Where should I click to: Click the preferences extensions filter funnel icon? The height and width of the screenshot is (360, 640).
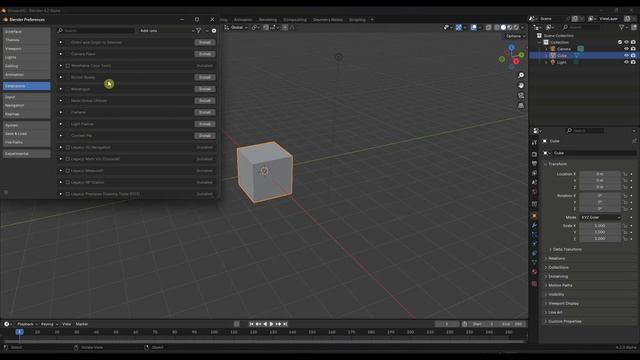[x=198, y=31]
